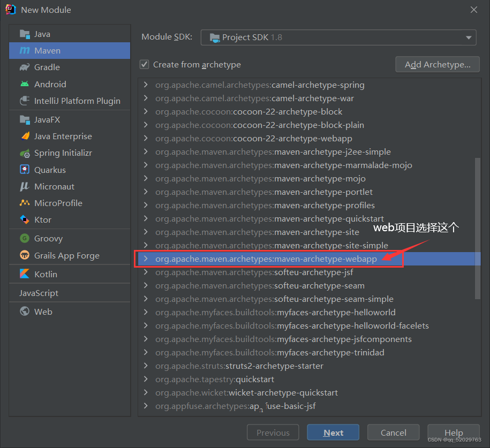Toggle Create from archetype checkbox

(x=144, y=65)
